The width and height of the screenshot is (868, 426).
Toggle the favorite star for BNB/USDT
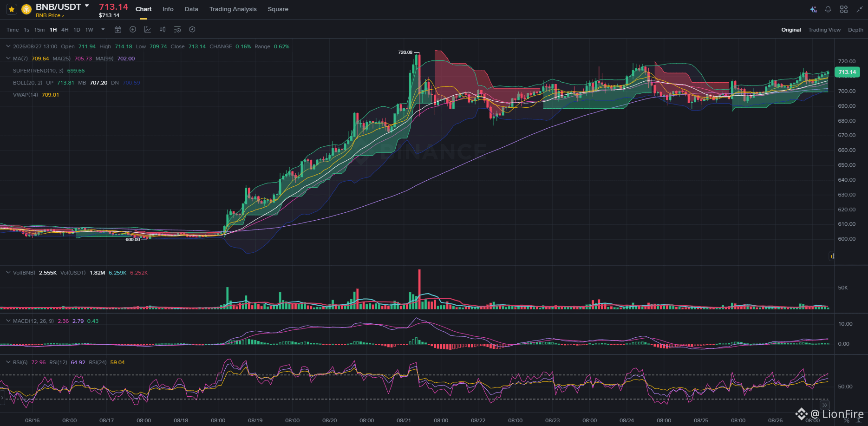[x=12, y=9]
